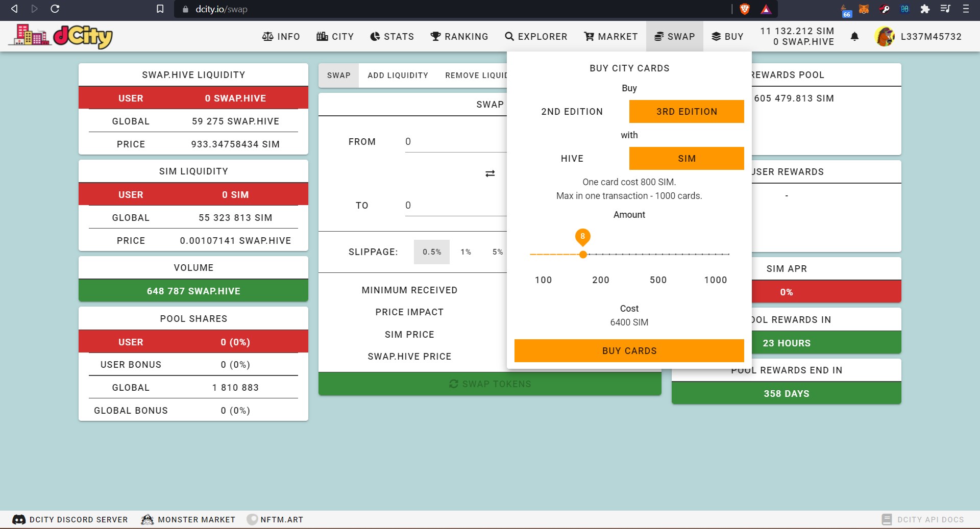Reload the page with refresh icon
The width and height of the screenshot is (980, 529).
[55, 9]
